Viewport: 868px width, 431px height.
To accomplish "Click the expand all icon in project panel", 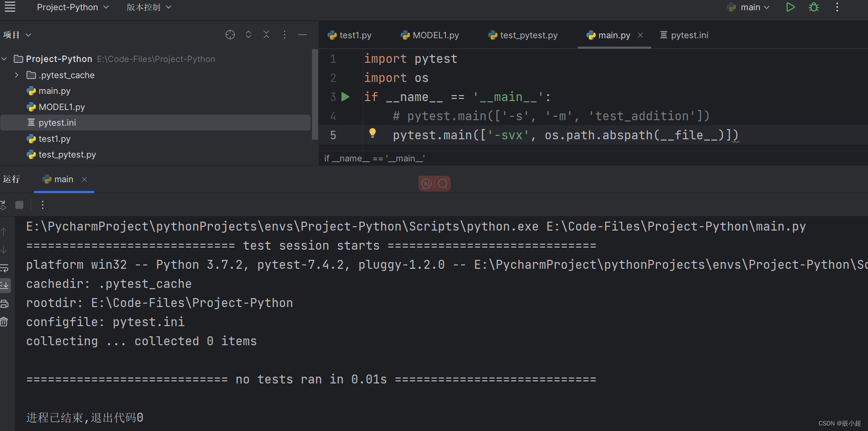I will tap(248, 35).
